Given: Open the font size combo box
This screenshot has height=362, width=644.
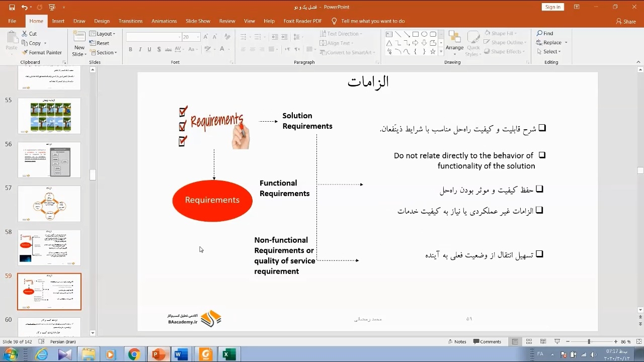Looking at the screenshot, I should [191, 37].
